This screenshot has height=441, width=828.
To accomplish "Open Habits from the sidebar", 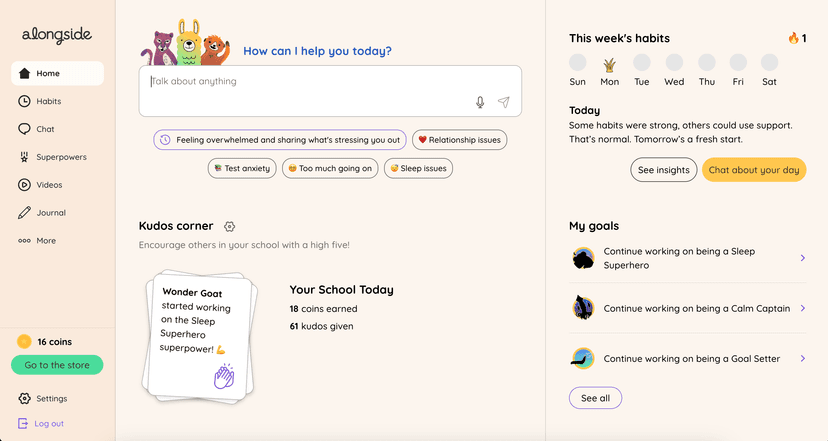I will pyautogui.click(x=48, y=101).
